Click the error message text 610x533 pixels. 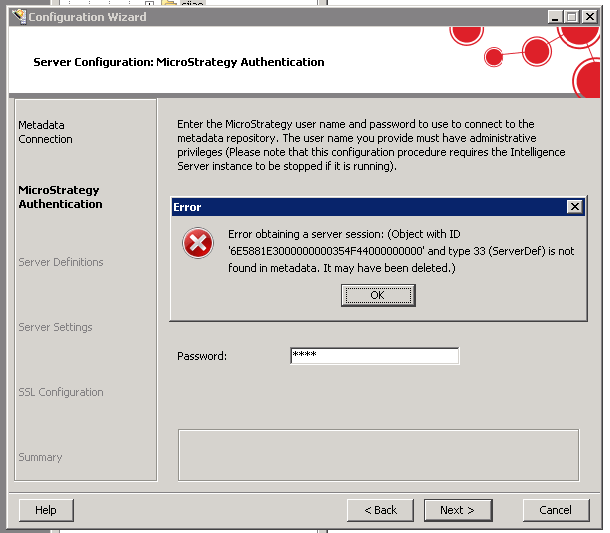tap(401, 251)
